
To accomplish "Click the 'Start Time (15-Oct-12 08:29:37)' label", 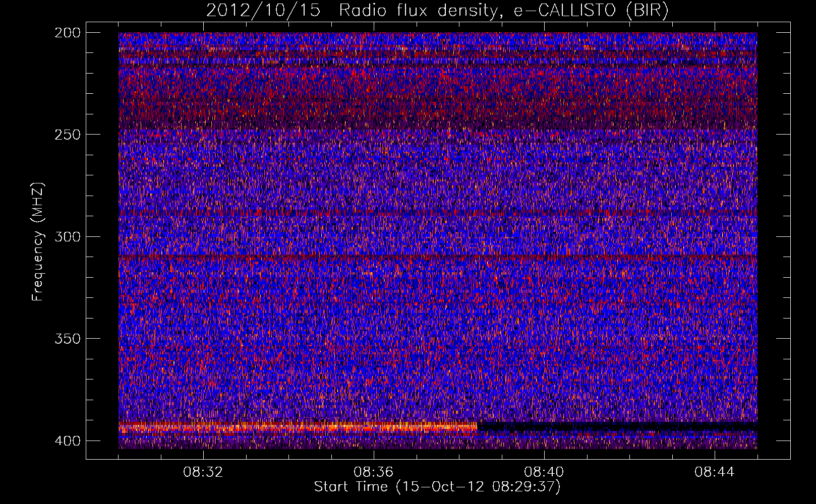I will [437, 487].
